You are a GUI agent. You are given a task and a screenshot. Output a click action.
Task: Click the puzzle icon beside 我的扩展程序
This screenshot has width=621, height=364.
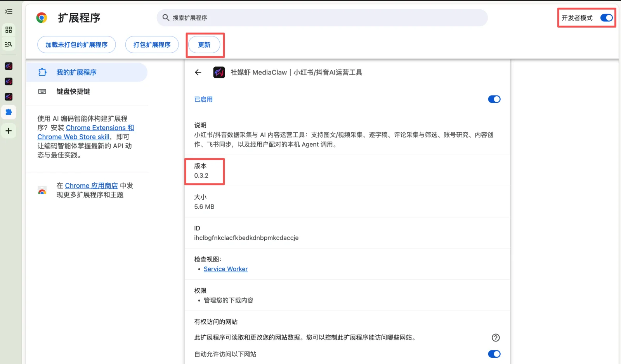(x=42, y=72)
